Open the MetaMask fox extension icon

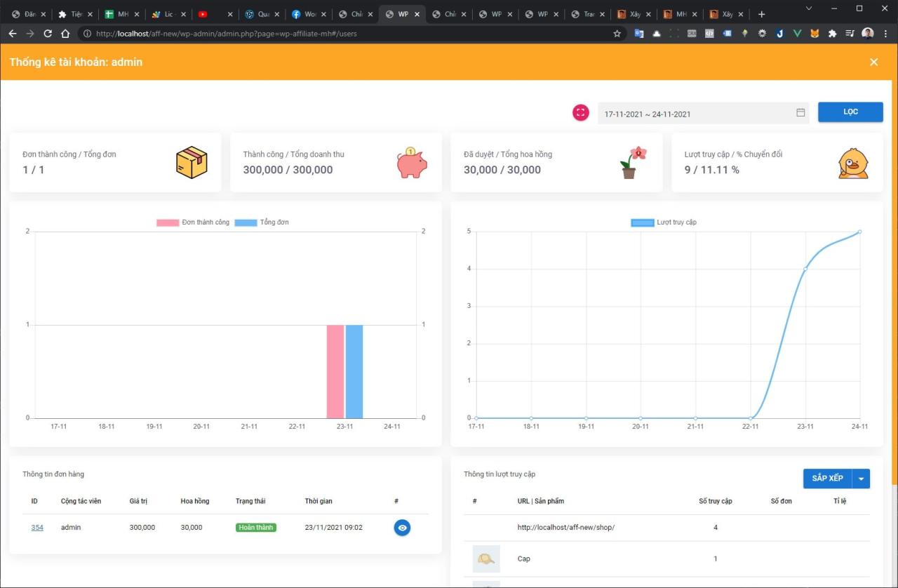(x=814, y=33)
